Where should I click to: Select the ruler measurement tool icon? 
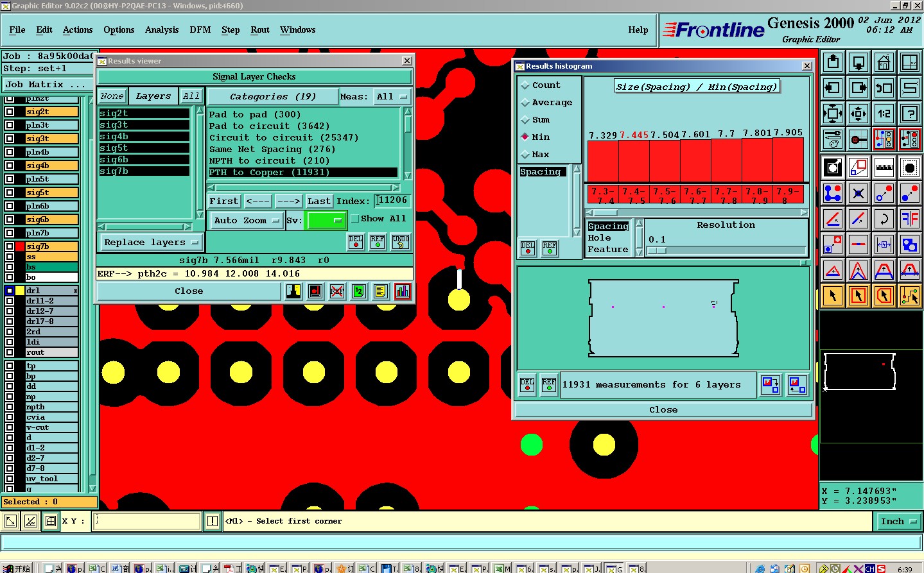[x=884, y=168]
